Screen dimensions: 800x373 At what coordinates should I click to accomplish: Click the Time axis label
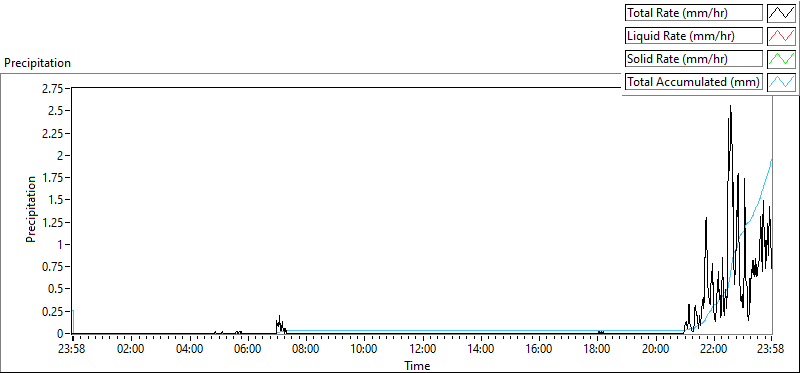tap(417, 365)
